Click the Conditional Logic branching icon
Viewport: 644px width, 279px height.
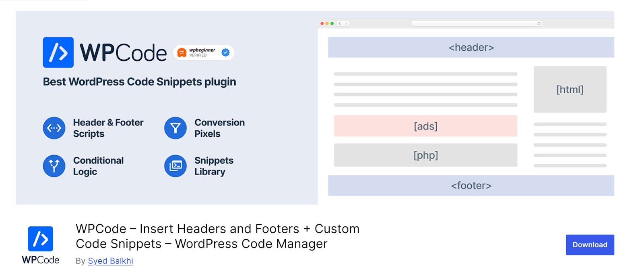[54, 166]
